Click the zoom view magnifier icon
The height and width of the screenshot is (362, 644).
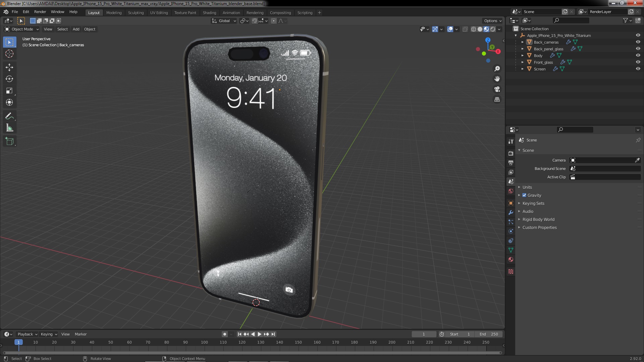click(x=497, y=69)
